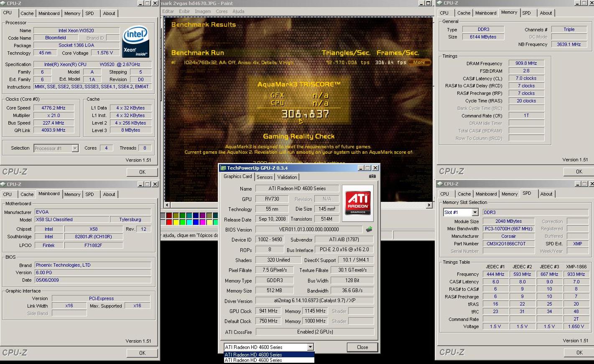Open the Cache tab in CPU window
Screen dimensions: 594x364
click(x=27, y=13)
